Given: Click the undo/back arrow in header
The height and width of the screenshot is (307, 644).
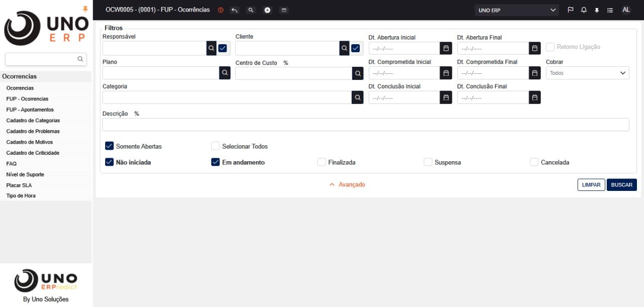Looking at the screenshot, I should click(234, 10).
